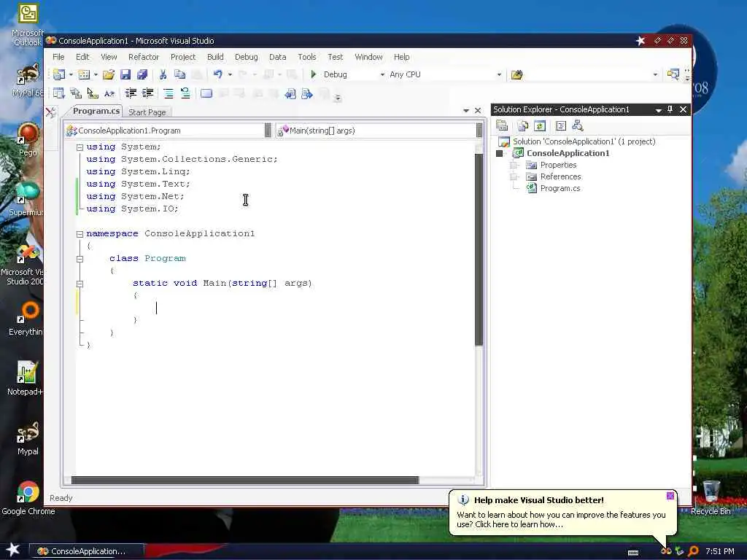Collapse the namespace ConsoleApplication1 outline box
The image size is (747, 560).
[80, 234]
